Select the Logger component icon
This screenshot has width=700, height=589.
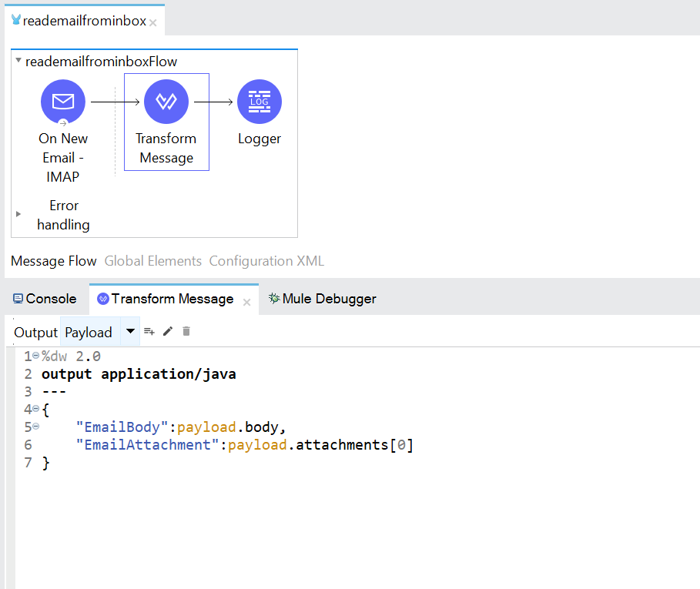coord(260,102)
